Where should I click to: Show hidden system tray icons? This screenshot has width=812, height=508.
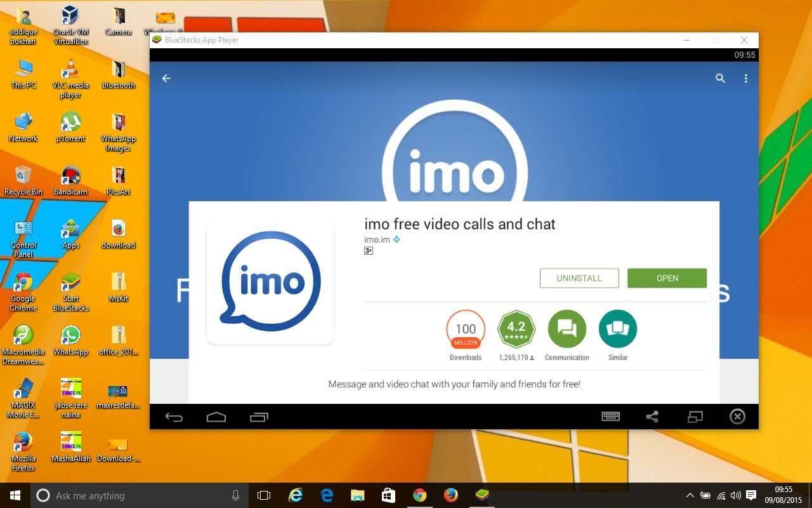(x=690, y=495)
